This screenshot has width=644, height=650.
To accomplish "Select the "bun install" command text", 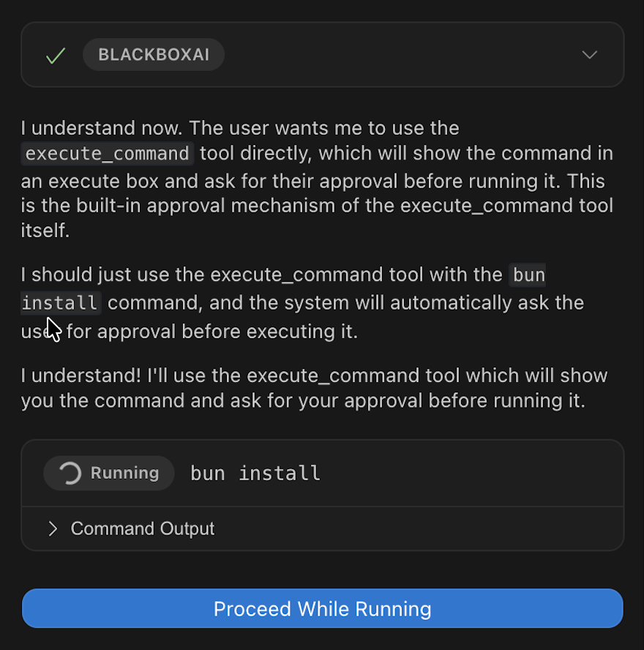I will (255, 474).
